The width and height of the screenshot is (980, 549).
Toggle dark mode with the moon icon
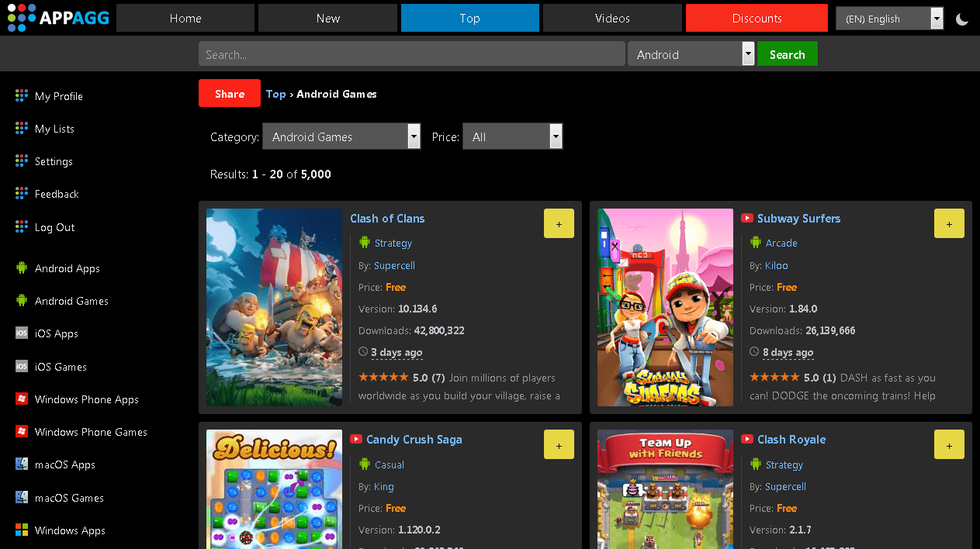961,18
